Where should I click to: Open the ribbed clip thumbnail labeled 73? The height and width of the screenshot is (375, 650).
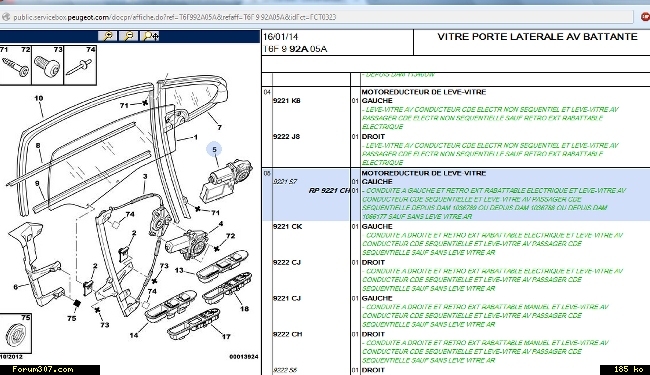[x=48, y=65]
